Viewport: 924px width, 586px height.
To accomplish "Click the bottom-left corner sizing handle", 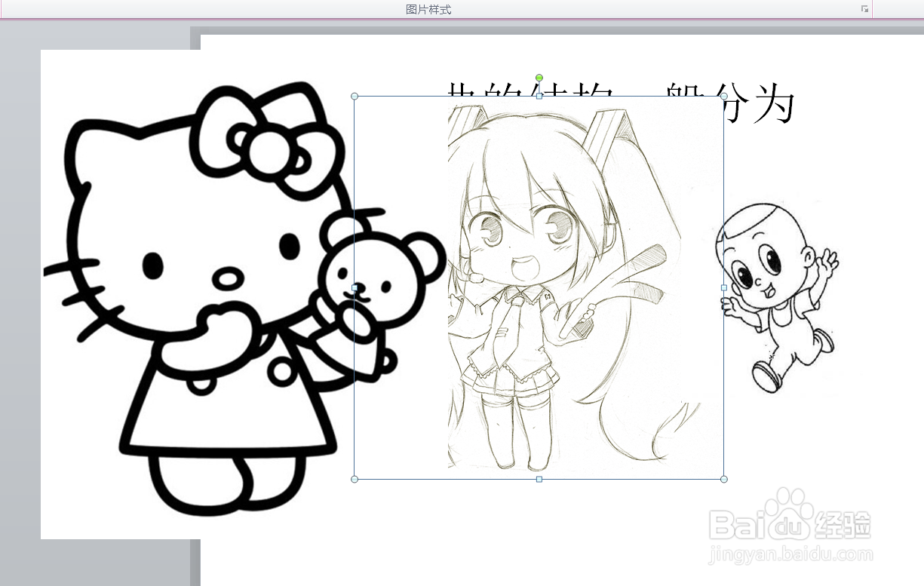I will [x=355, y=479].
